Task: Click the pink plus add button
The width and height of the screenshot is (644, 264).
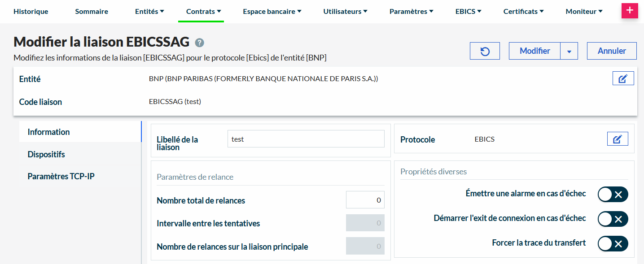Action: [x=630, y=11]
